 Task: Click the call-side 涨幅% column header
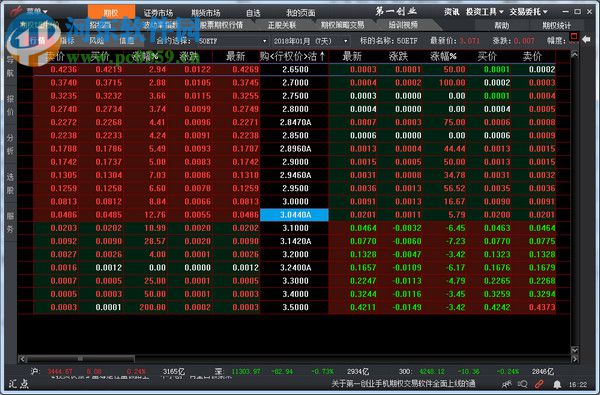pos(144,57)
